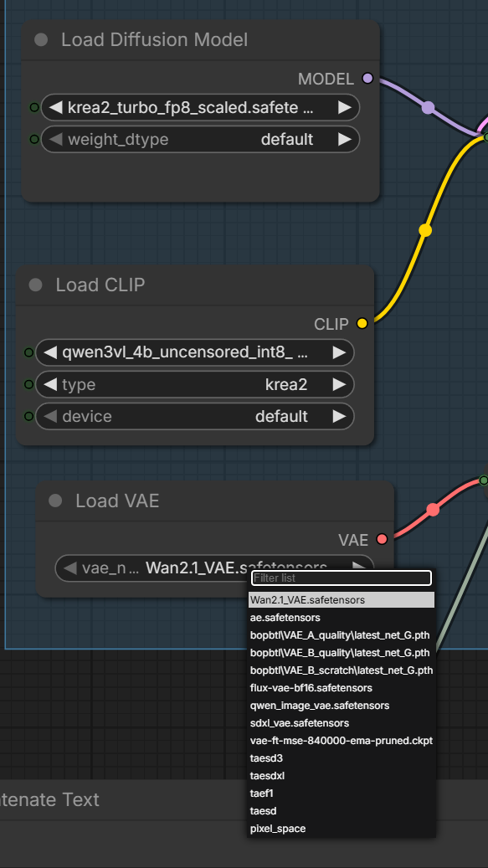Click type widget input socket in Load CLIP
This screenshot has width=488, height=868.
(x=28, y=385)
